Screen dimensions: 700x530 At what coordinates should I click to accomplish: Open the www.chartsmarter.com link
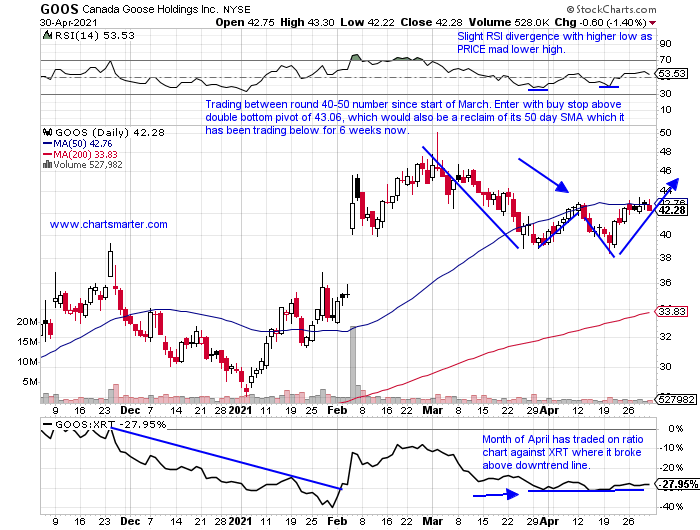pos(108,224)
